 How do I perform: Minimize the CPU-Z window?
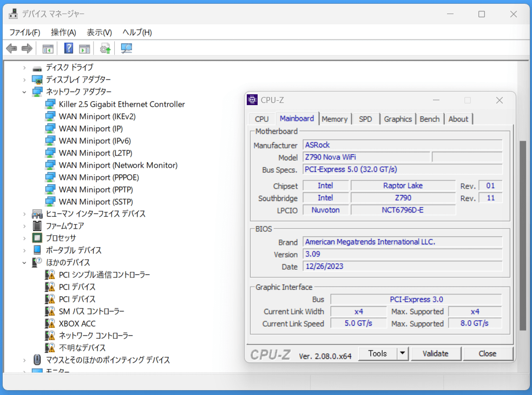tap(436, 100)
